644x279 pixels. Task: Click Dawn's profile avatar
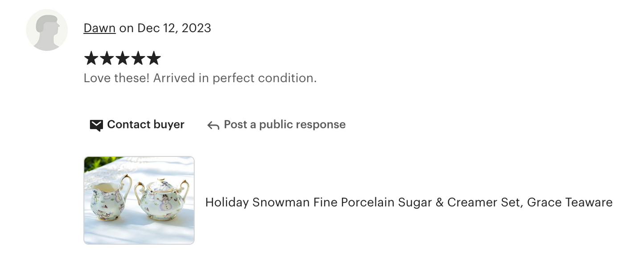[x=47, y=30]
